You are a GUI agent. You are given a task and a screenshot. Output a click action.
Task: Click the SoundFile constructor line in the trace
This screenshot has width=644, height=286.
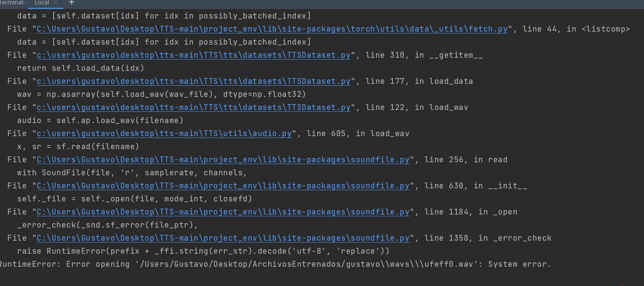click(132, 172)
